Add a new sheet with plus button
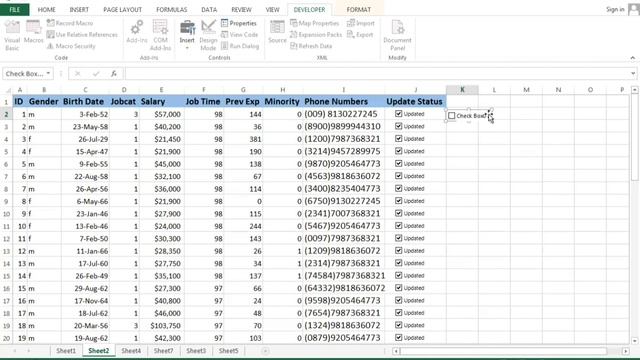 point(265,351)
